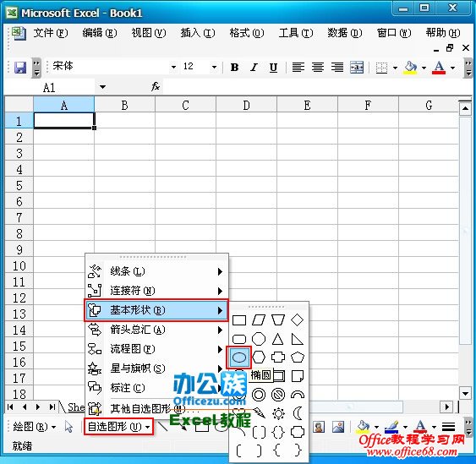Center align the cell text
The image size is (476, 464).
pyautogui.click(x=318, y=67)
